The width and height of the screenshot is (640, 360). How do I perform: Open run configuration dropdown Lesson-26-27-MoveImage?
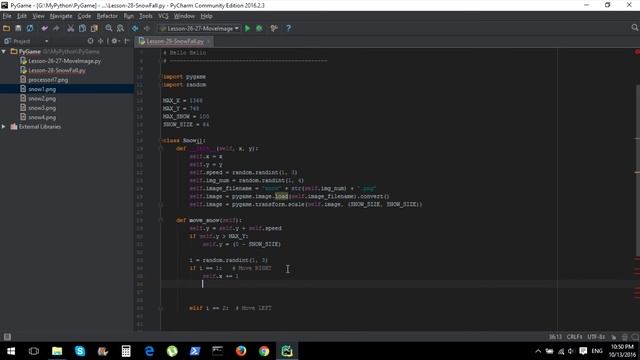199,28
